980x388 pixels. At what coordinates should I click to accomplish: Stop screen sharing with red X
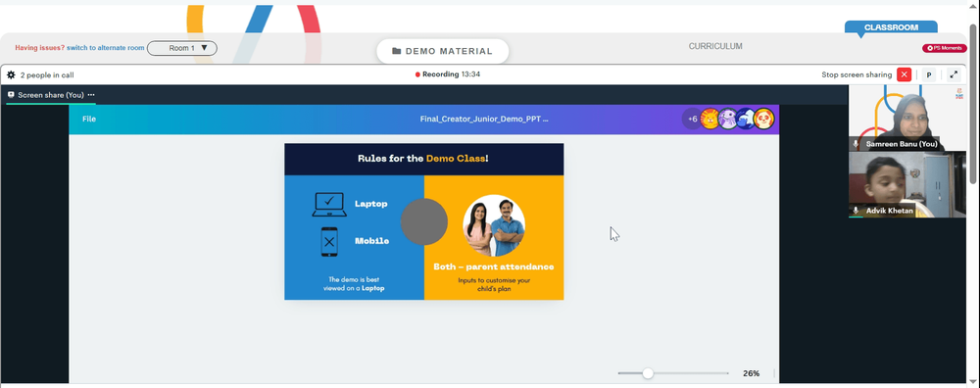(x=904, y=75)
